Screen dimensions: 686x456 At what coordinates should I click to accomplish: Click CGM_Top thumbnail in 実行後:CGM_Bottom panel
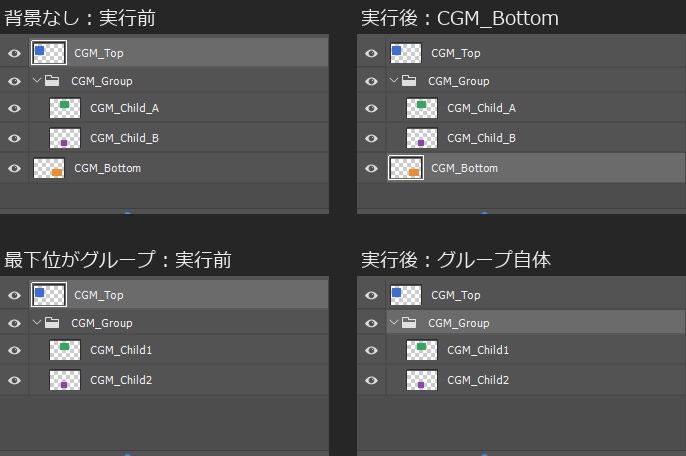pyautogui.click(x=406, y=53)
